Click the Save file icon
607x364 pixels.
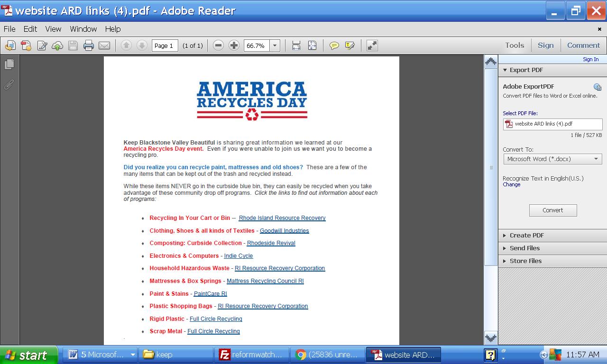pyautogui.click(x=73, y=45)
